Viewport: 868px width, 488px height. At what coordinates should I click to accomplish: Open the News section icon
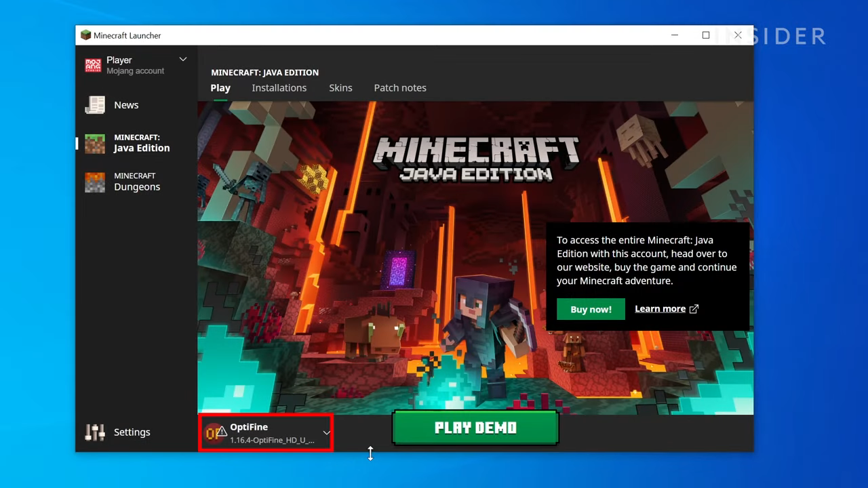tap(95, 105)
